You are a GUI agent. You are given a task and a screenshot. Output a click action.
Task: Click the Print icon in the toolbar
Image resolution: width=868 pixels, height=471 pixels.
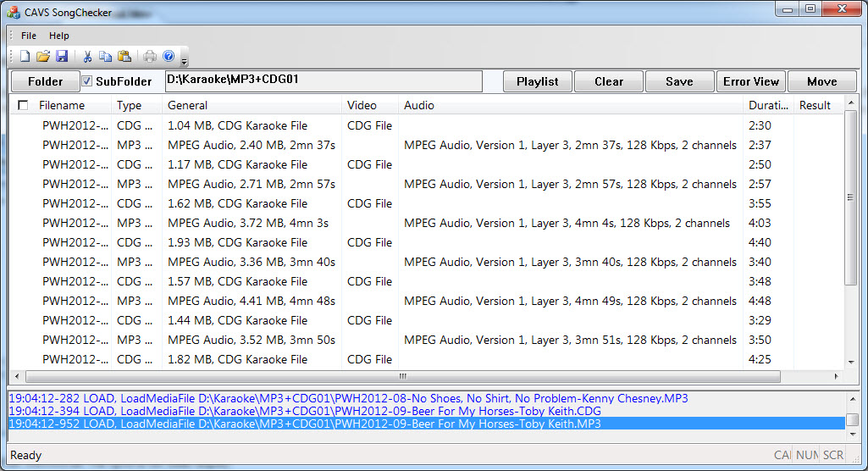coord(150,57)
